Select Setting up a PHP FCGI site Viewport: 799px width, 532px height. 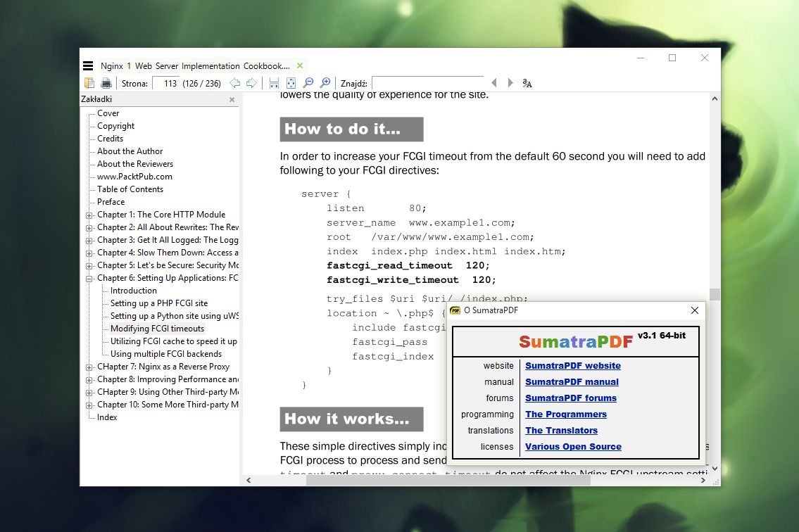click(159, 303)
